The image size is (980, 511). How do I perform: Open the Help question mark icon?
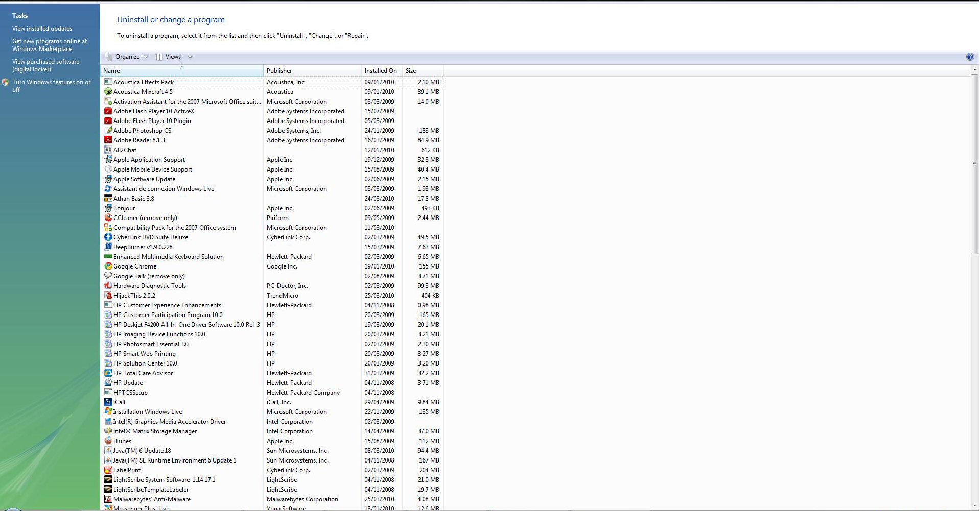pos(970,57)
